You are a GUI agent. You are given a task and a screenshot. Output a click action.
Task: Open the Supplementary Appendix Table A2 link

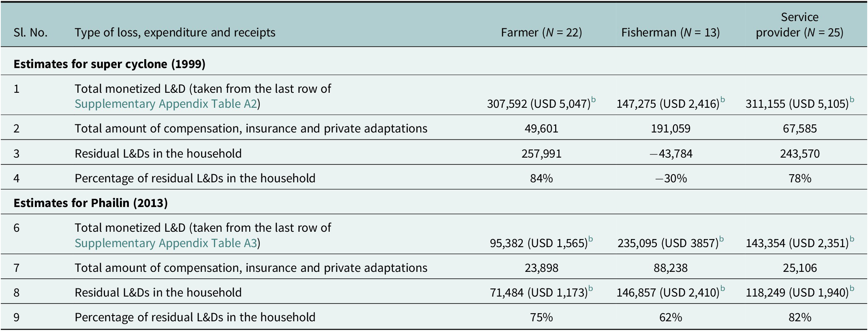(166, 104)
